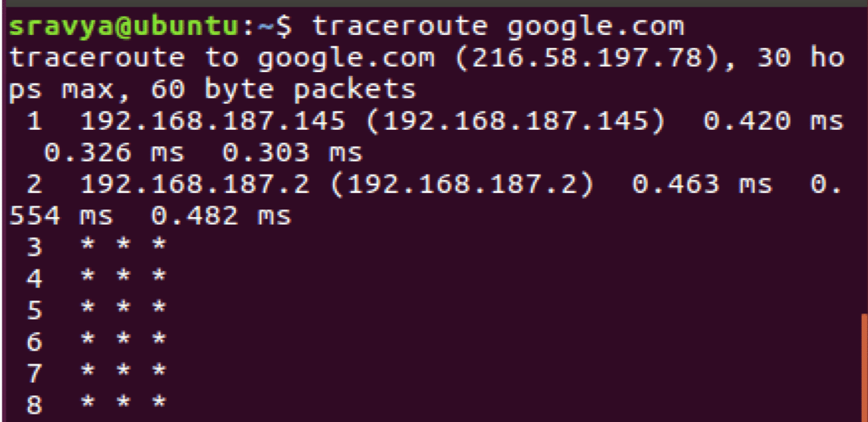
Task: Click hop number 1 in the output
Action: tap(35, 122)
